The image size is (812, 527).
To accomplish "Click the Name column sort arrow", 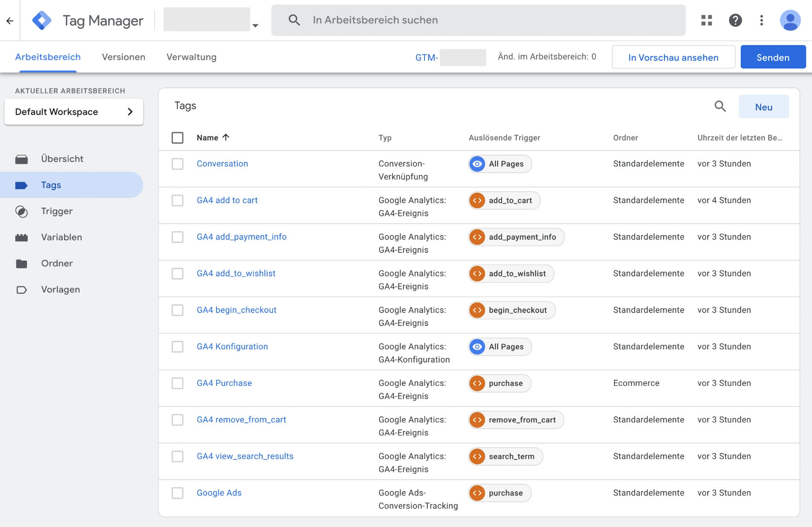I will tap(226, 137).
